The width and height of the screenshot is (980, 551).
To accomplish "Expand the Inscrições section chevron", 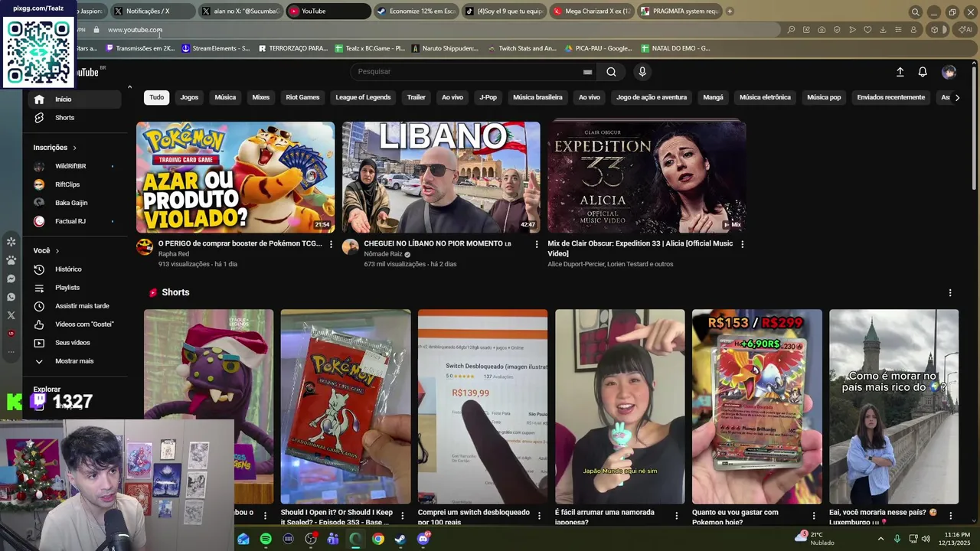I will click(x=74, y=148).
